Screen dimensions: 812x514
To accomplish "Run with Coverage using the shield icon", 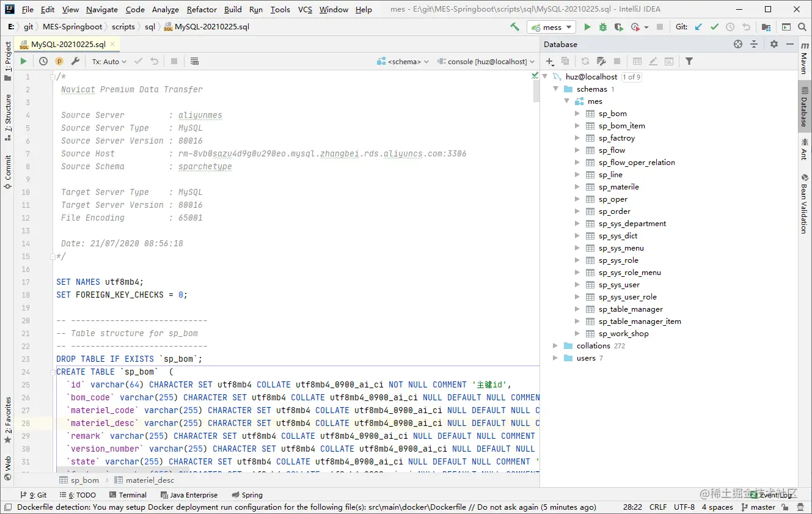I will (619, 27).
